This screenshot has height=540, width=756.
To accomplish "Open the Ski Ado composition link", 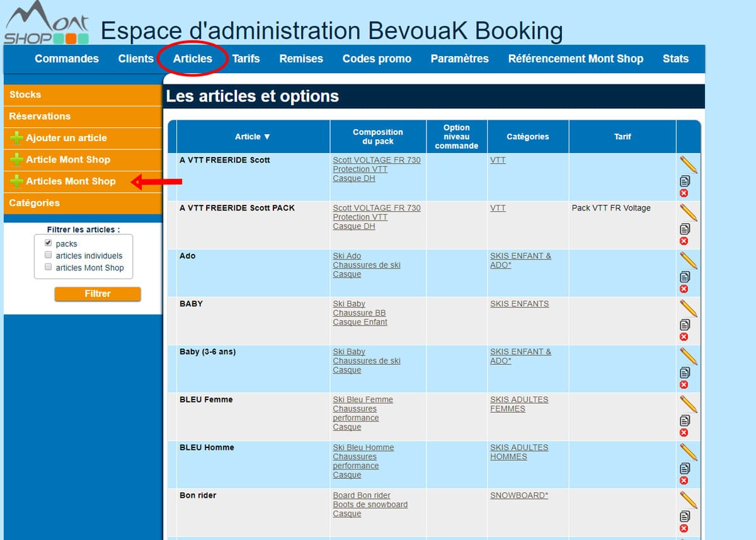I will tap(347, 256).
